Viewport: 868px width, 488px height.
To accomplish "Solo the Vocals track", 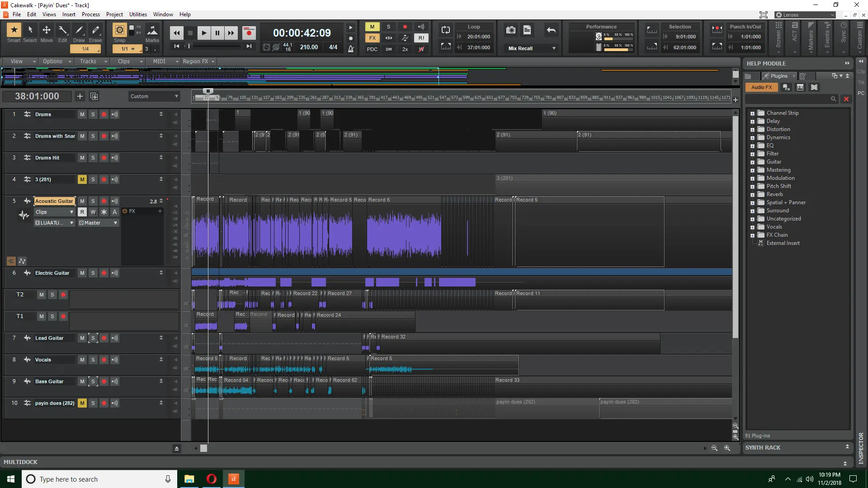I will pyautogui.click(x=93, y=360).
